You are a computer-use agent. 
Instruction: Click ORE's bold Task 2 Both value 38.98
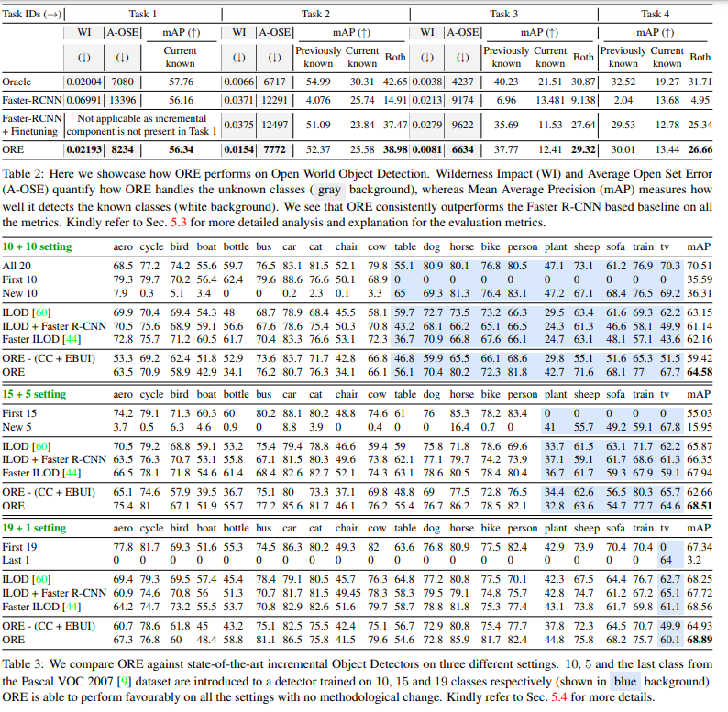coord(395,150)
